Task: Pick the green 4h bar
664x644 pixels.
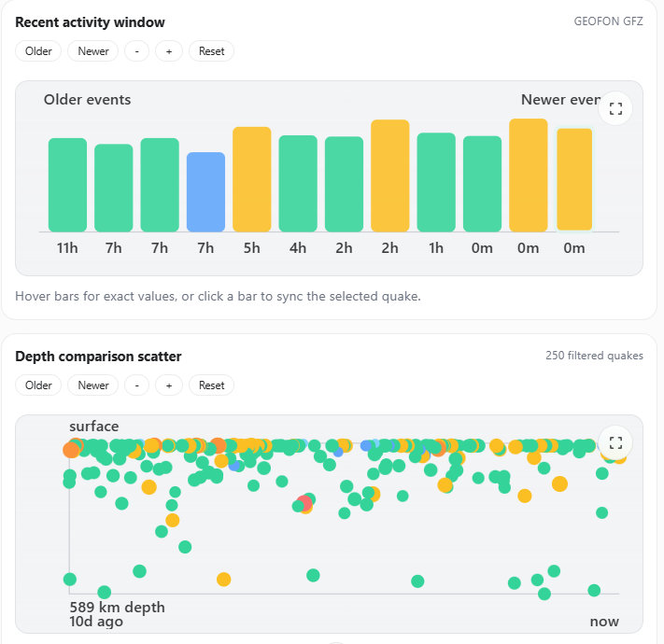Action: pyautogui.click(x=298, y=183)
